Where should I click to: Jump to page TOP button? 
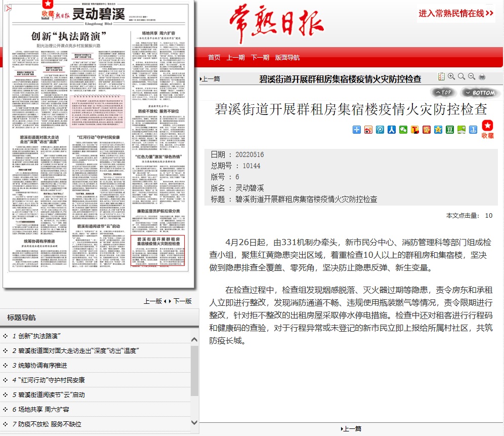[x=443, y=92]
